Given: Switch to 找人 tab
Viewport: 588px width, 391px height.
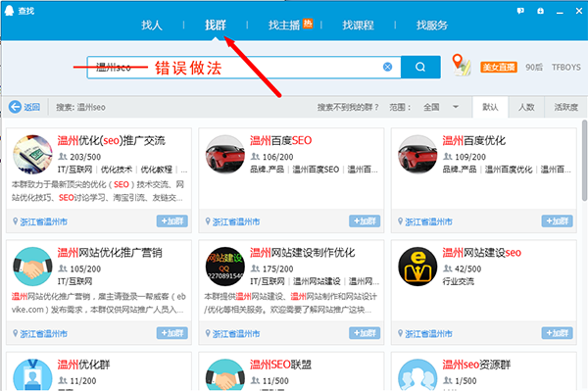Looking at the screenshot, I should [x=152, y=25].
